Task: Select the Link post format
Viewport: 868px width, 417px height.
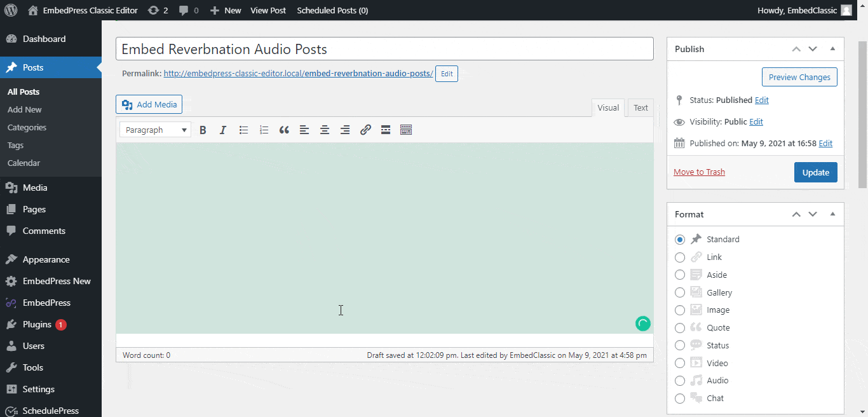Action: (x=680, y=257)
